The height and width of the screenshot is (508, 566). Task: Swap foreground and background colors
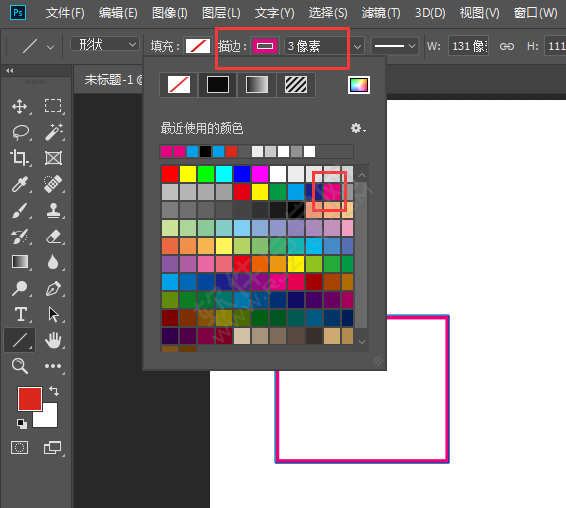coord(54,391)
